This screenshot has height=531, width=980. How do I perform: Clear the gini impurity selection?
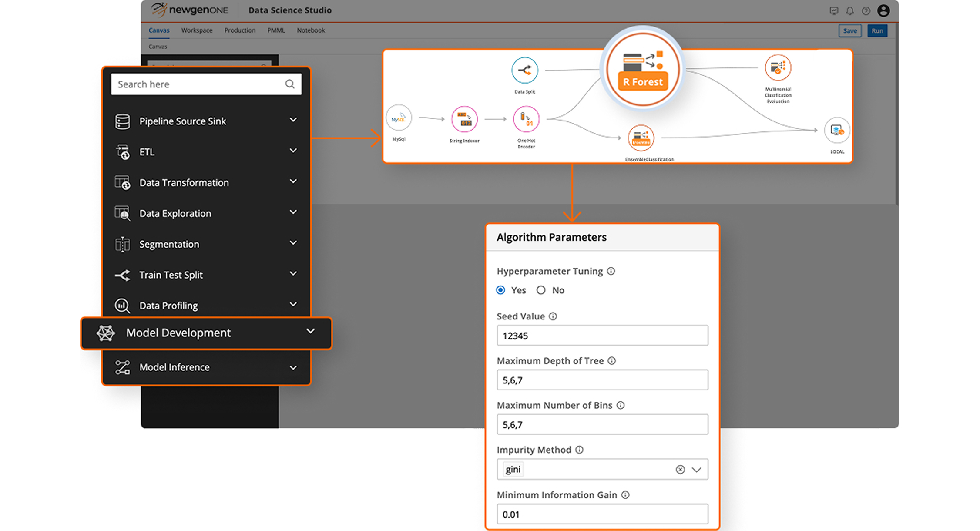[x=680, y=470]
